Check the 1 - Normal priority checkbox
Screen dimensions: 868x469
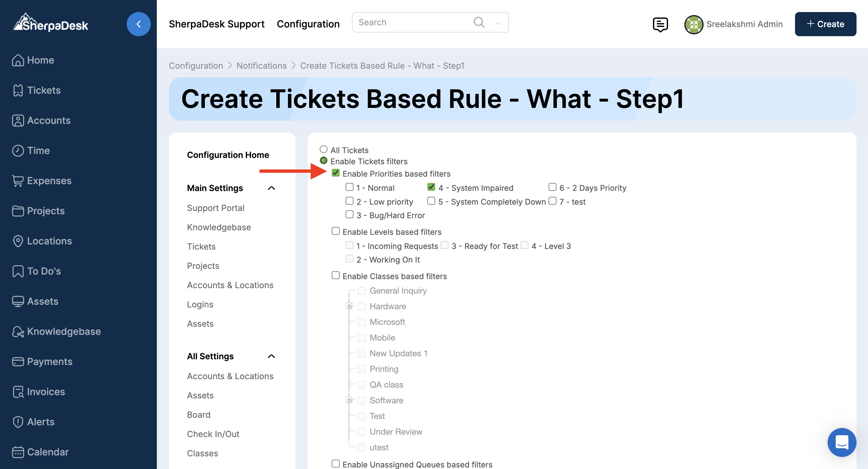(350, 187)
